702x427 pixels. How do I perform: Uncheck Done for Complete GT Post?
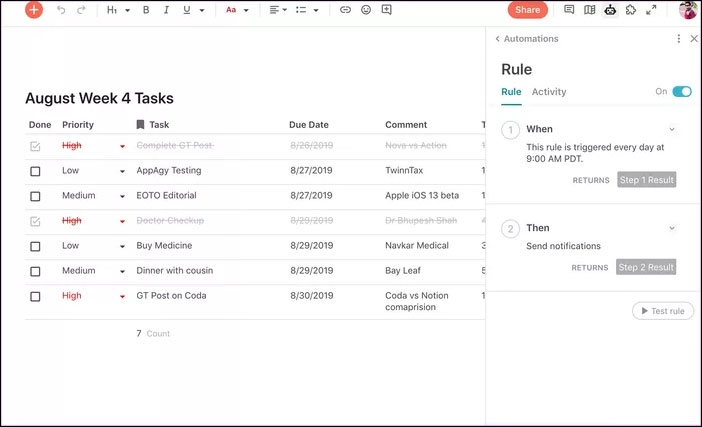coord(35,146)
